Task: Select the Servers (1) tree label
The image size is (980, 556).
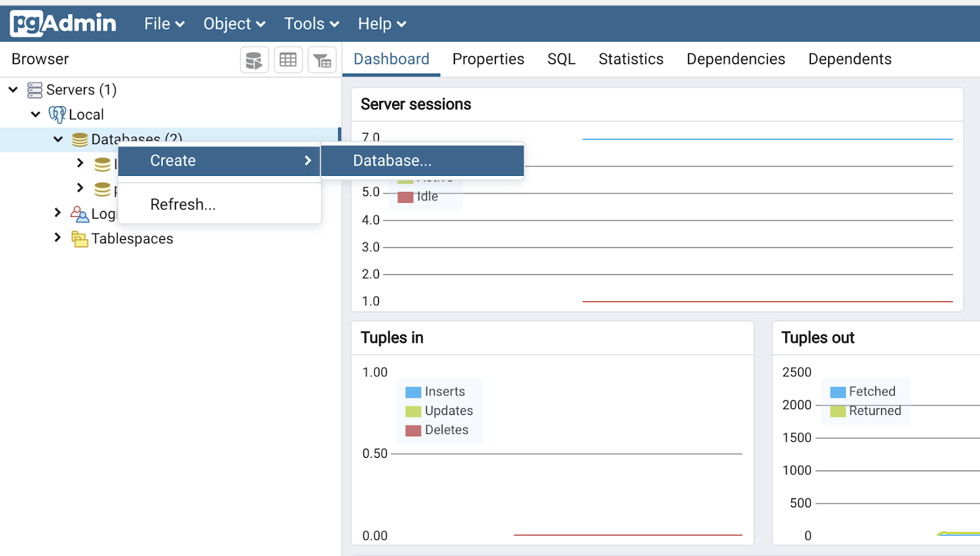Action: 81,90
